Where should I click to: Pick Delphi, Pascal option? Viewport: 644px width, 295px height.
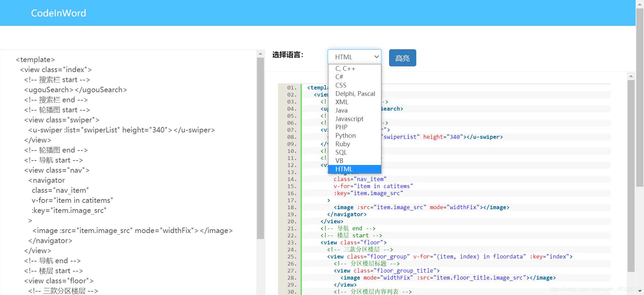click(x=355, y=94)
